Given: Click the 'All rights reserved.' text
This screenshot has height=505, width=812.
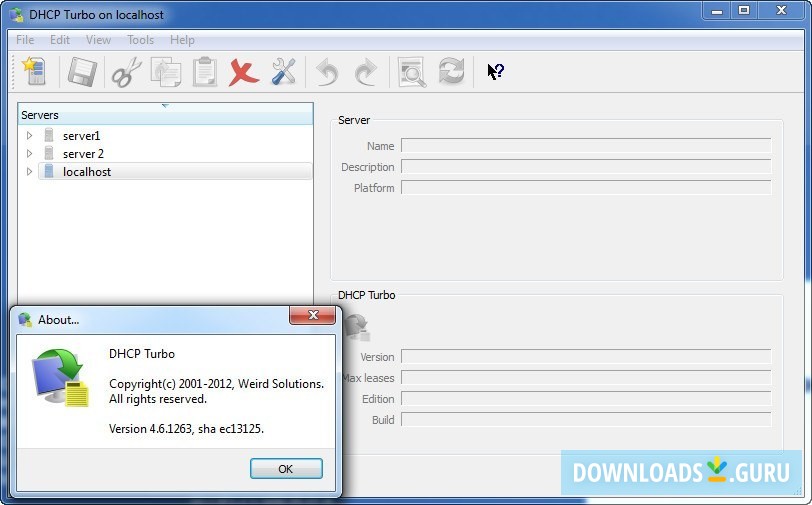Looking at the screenshot, I should click(158, 399).
